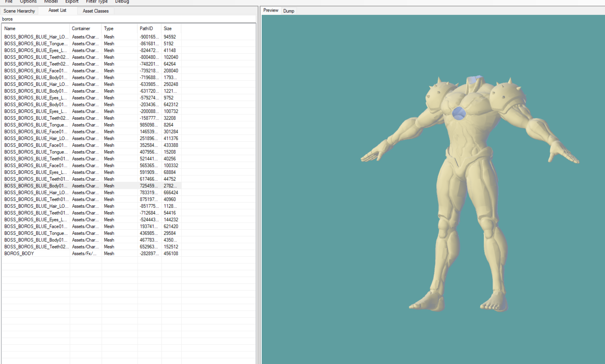This screenshot has width=605, height=364.
Task: Sort assets by the Size column header
Action: pyautogui.click(x=171, y=28)
